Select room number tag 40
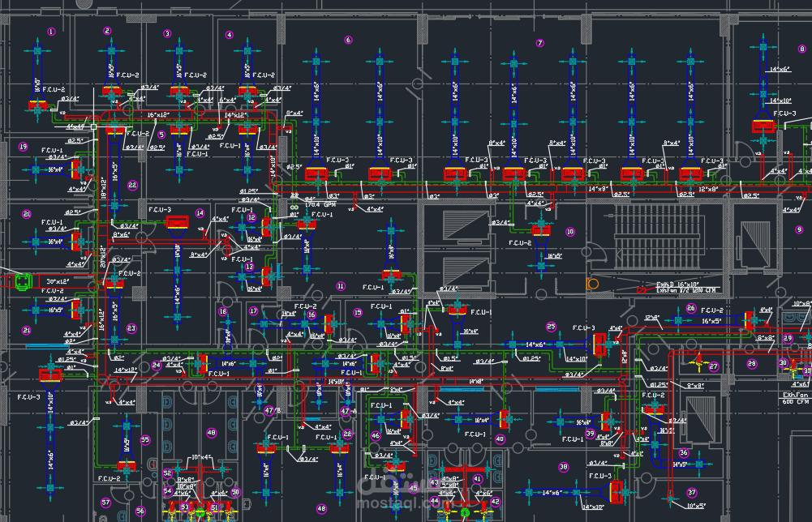 point(500,439)
